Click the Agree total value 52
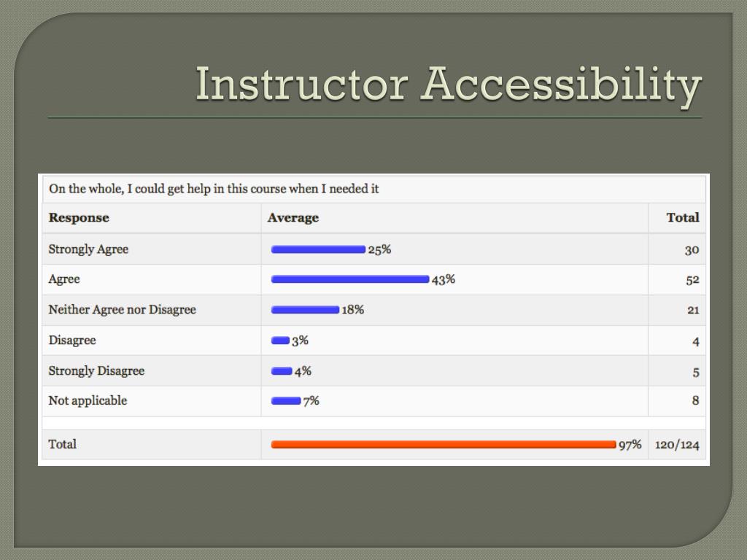Image resolution: width=747 pixels, height=560 pixels. pyautogui.click(x=693, y=280)
